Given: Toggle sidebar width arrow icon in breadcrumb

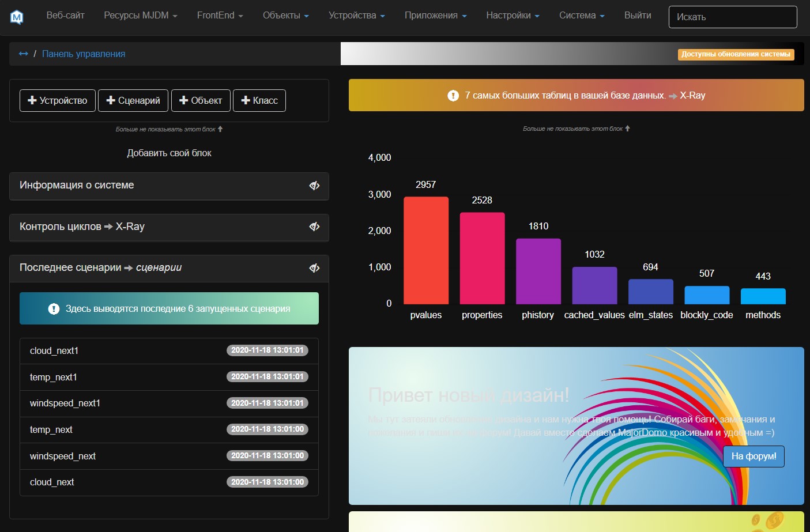Looking at the screenshot, I should (x=23, y=54).
